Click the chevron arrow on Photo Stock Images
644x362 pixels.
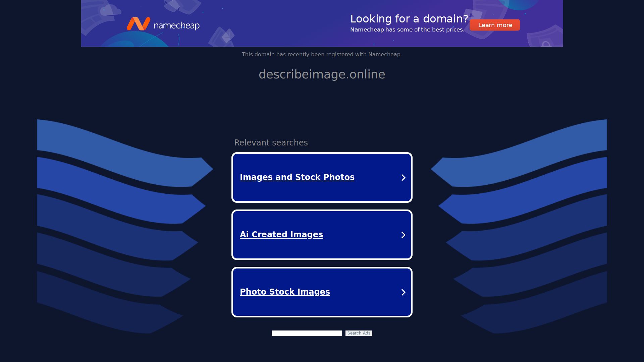[x=403, y=292]
